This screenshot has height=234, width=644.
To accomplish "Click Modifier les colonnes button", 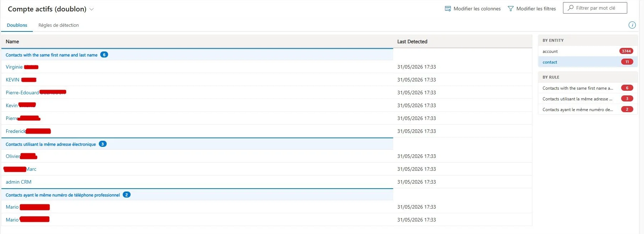I will click(x=473, y=9).
